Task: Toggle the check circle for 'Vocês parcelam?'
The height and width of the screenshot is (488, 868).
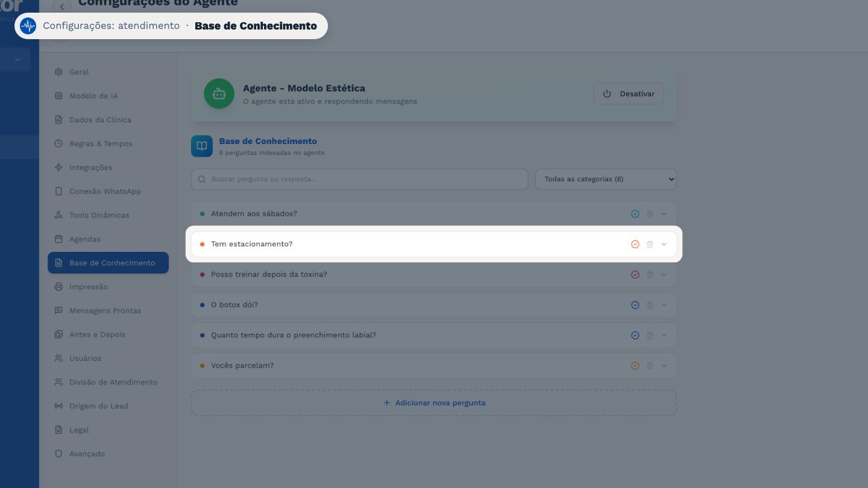Action: (x=635, y=366)
